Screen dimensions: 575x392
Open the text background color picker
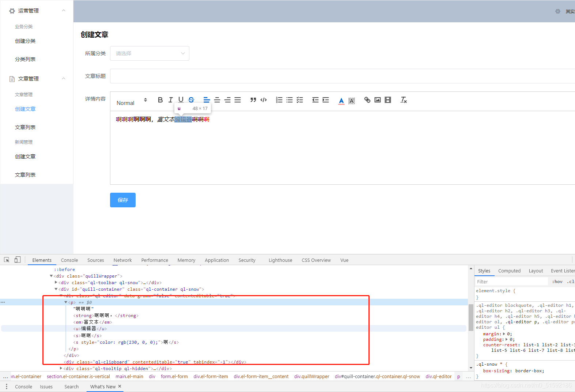click(352, 101)
